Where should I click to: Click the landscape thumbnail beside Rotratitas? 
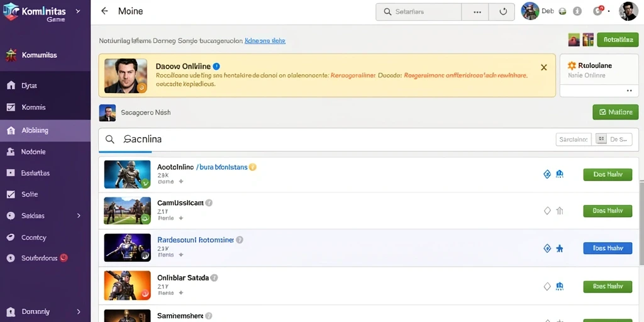574,40
